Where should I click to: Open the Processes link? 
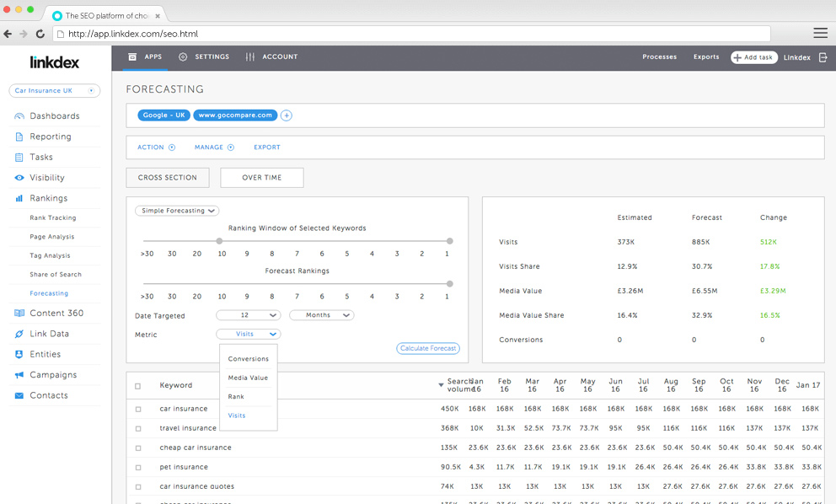[x=660, y=56]
